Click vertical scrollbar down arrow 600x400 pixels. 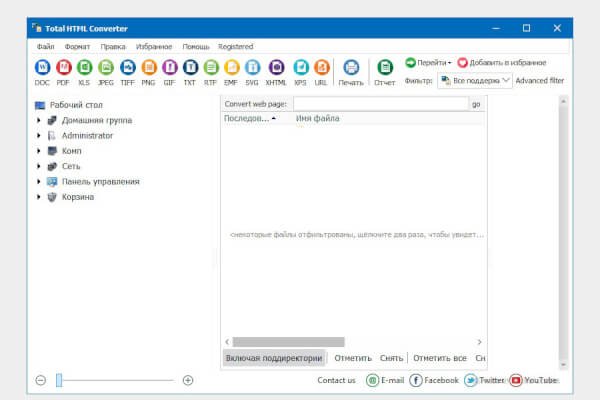tap(563, 365)
